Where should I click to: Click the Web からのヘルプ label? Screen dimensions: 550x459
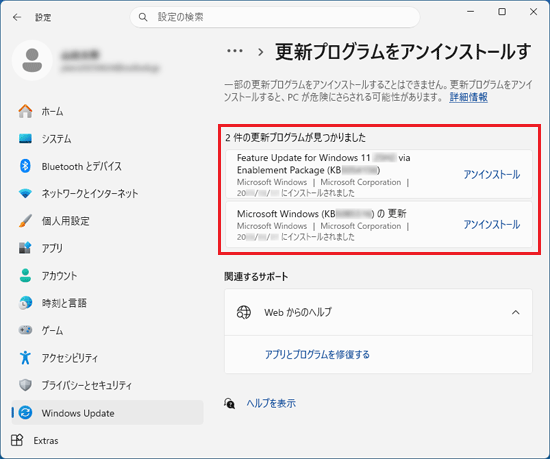pos(298,312)
